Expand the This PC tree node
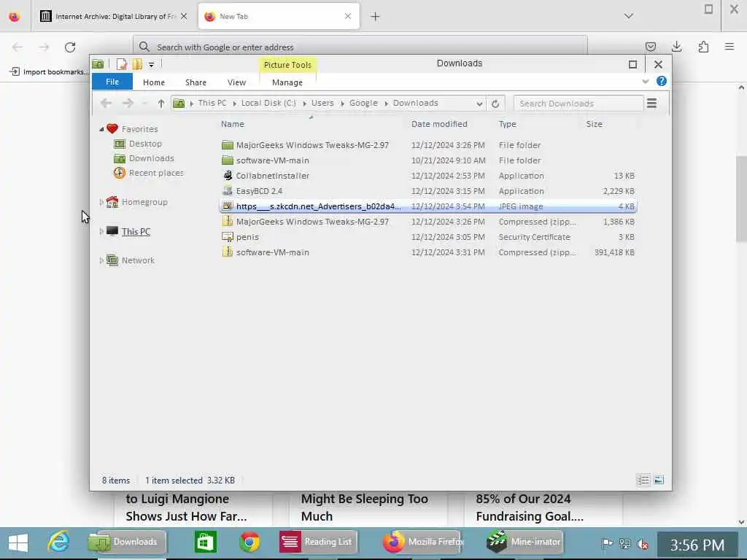 click(101, 231)
